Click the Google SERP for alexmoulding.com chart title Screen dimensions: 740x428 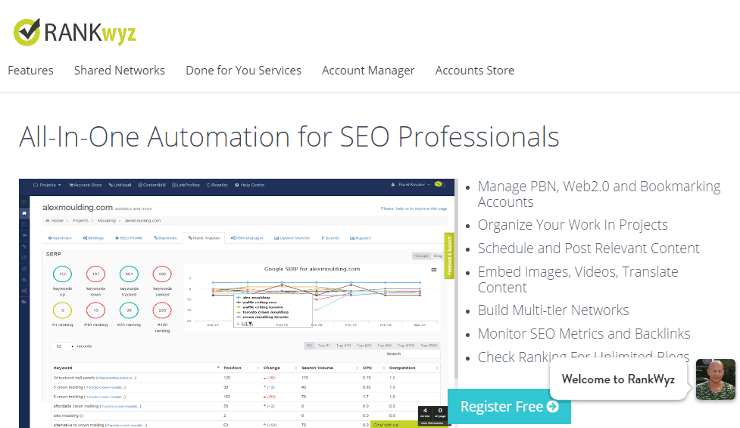(x=312, y=269)
